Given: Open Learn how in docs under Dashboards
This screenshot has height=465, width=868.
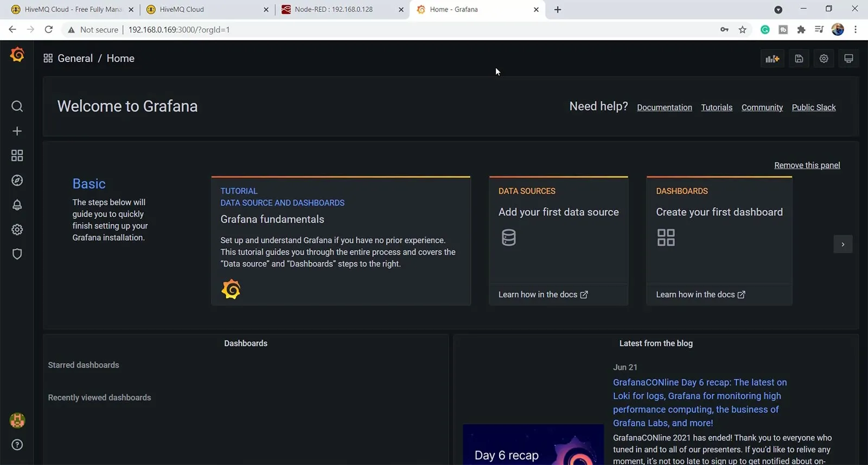Looking at the screenshot, I should coord(700,294).
